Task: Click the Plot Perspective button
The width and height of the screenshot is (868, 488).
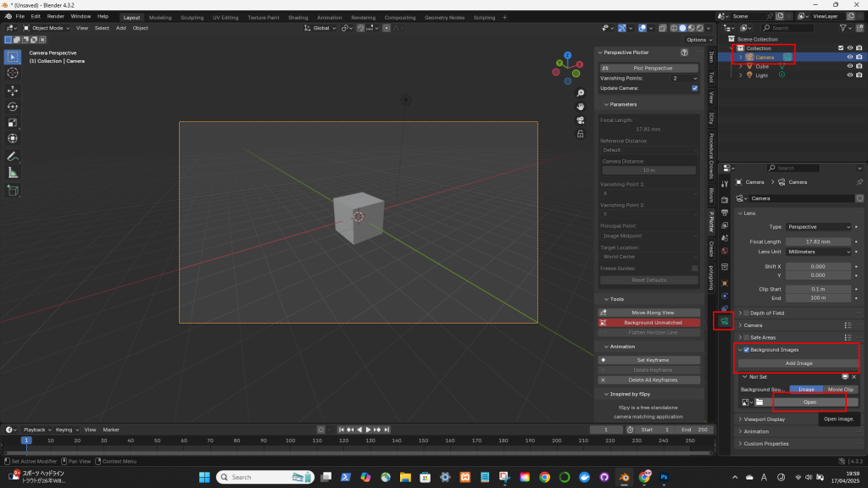Action: pyautogui.click(x=650, y=68)
